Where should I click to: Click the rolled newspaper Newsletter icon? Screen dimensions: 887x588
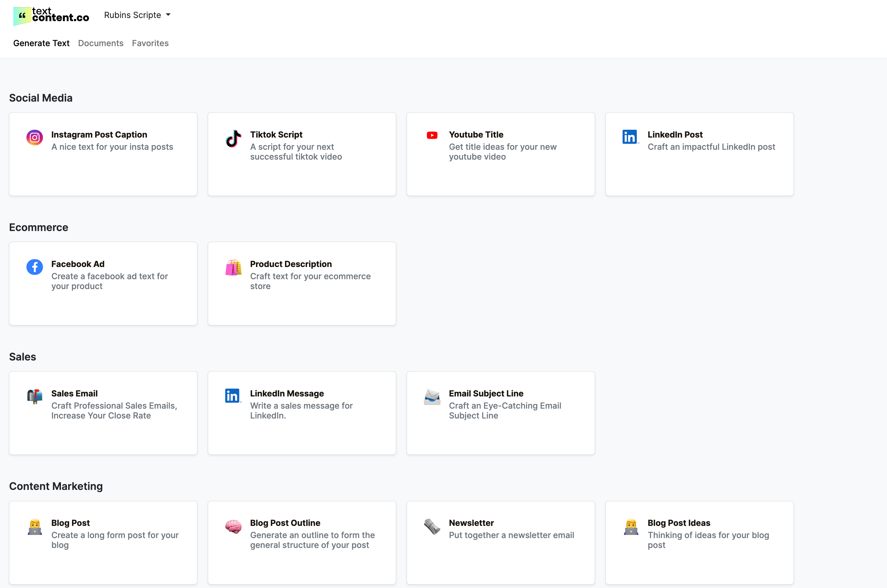(432, 526)
